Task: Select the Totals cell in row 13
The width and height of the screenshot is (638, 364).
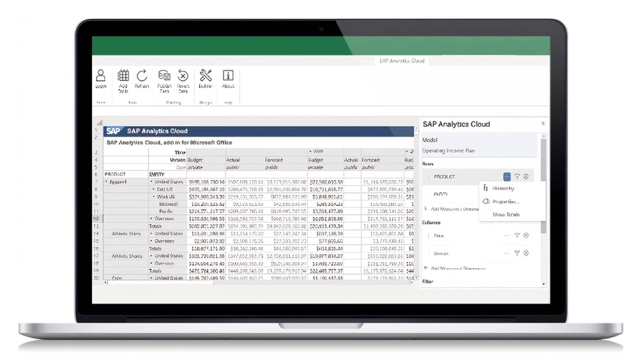Action: (x=167, y=226)
